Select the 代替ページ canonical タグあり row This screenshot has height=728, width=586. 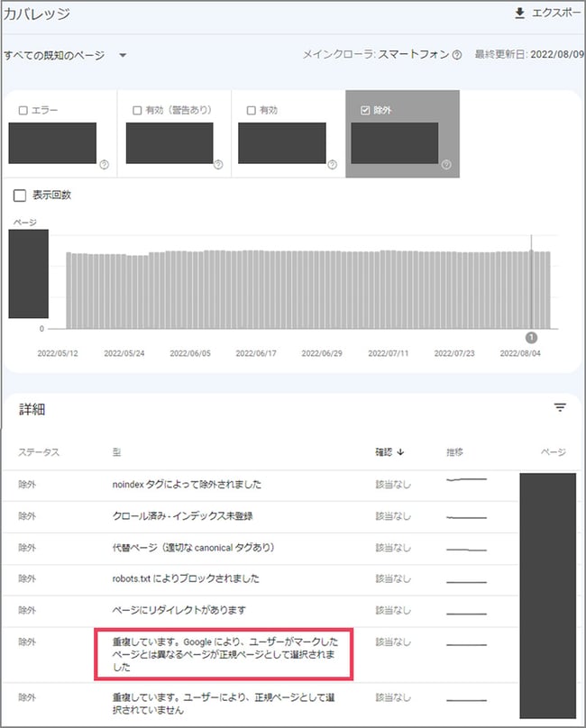point(193,548)
